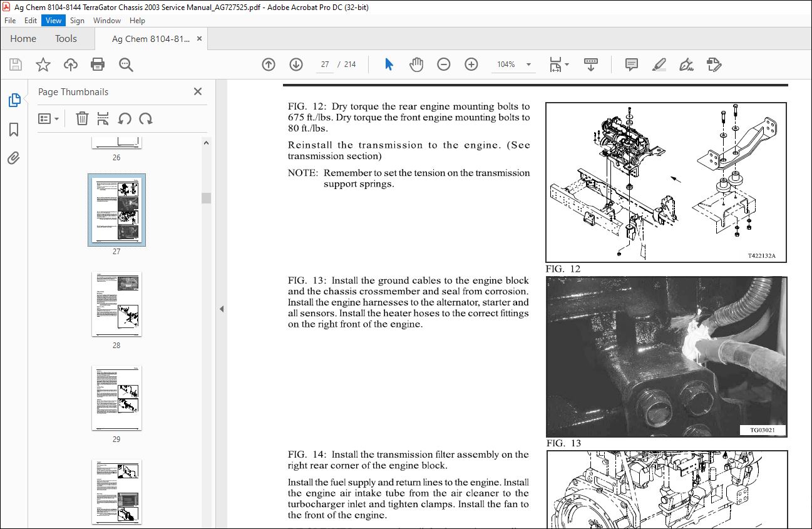Activate the Hand pan tool
This screenshot has width=812, height=529.
coord(416,64)
